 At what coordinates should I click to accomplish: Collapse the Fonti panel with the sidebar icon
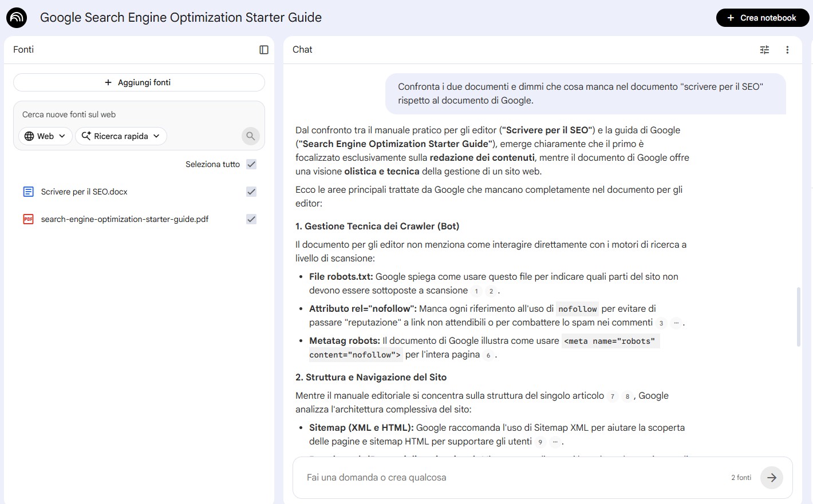[264, 50]
